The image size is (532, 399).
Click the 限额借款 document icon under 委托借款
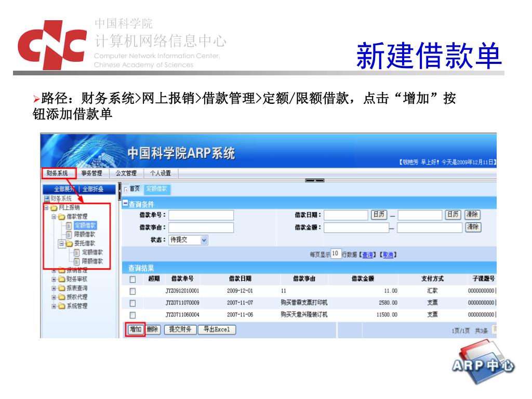[x=77, y=262]
